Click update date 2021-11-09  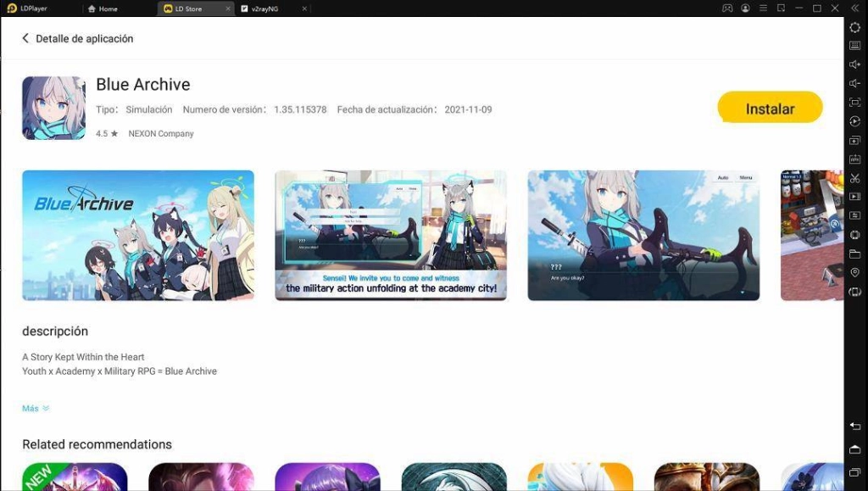pos(468,109)
